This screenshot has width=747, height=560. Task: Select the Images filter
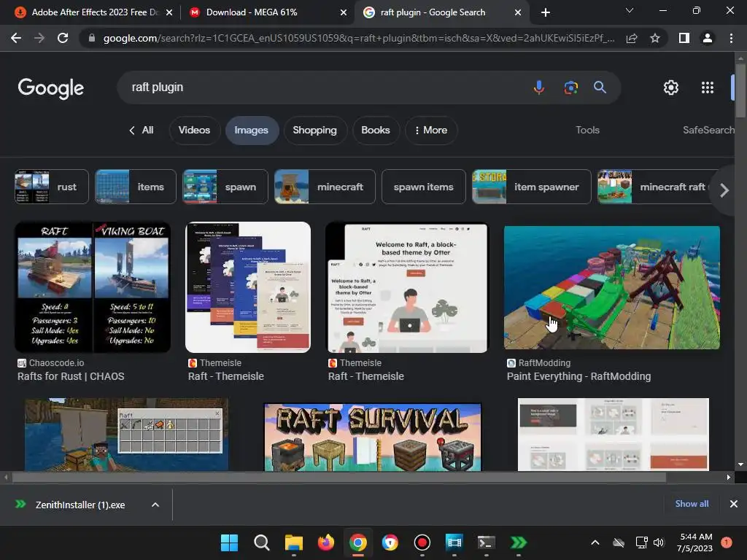[251, 131]
